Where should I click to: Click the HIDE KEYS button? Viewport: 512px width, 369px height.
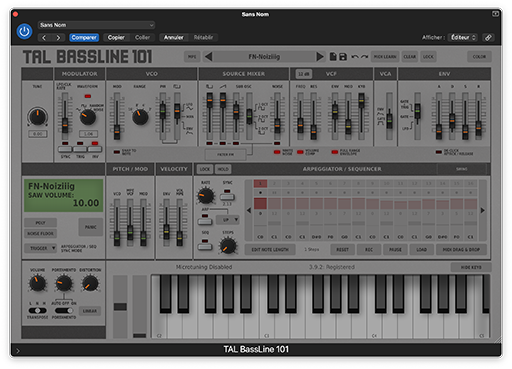click(471, 267)
